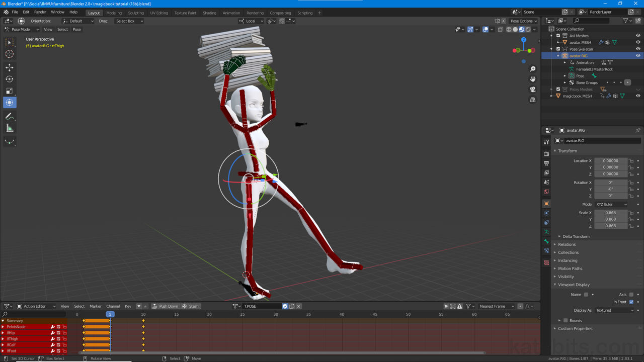Image resolution: width=644 pixels, height=362 pixels.
Task: Click the Scale X value field
Action: pyautogui.click(x=611, y=213)
